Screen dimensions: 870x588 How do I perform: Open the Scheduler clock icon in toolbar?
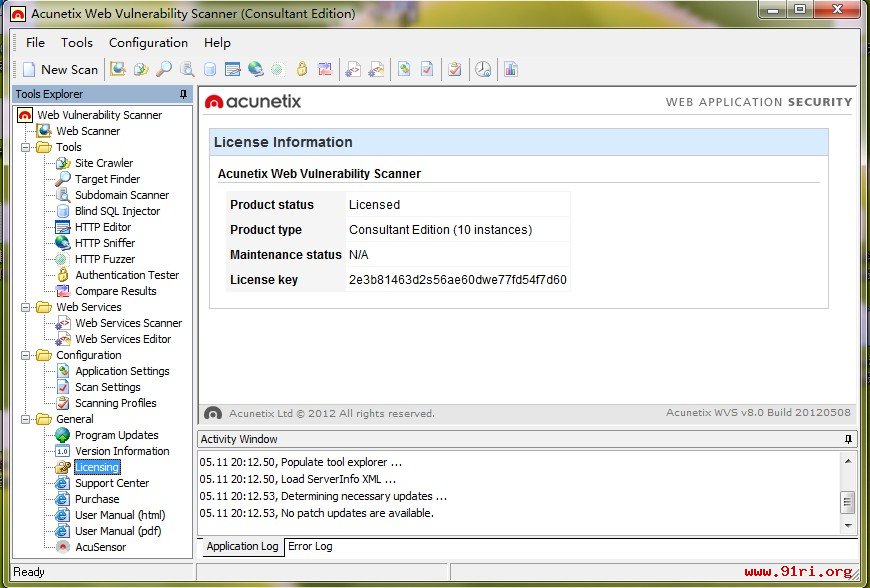tap(483, 69)
